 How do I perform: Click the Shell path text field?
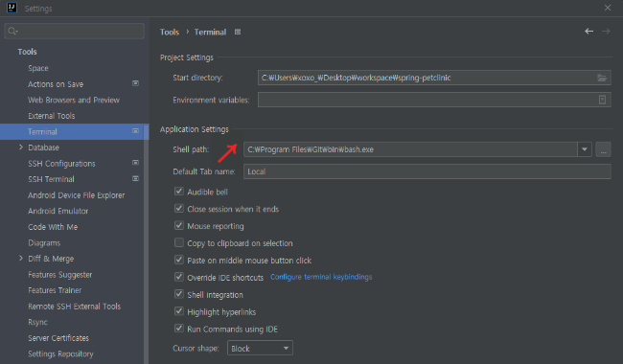click(410, 149)
